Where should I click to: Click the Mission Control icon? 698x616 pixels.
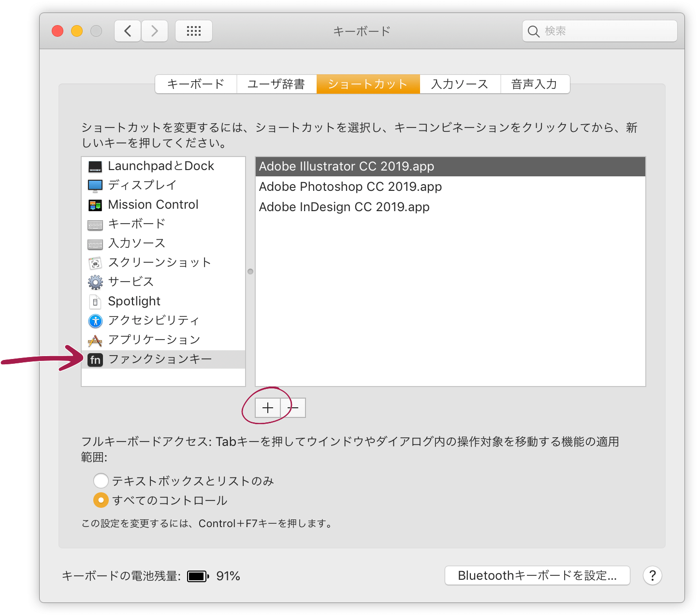[95, 205]
